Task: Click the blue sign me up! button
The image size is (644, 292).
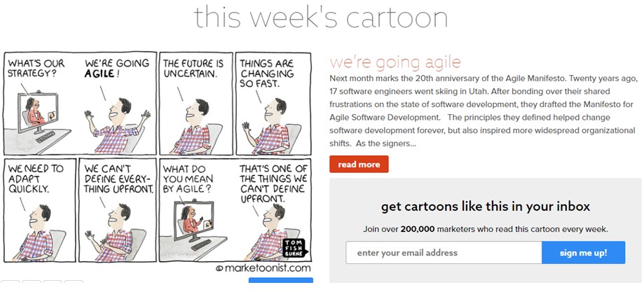Action: (x=583, y=253)
